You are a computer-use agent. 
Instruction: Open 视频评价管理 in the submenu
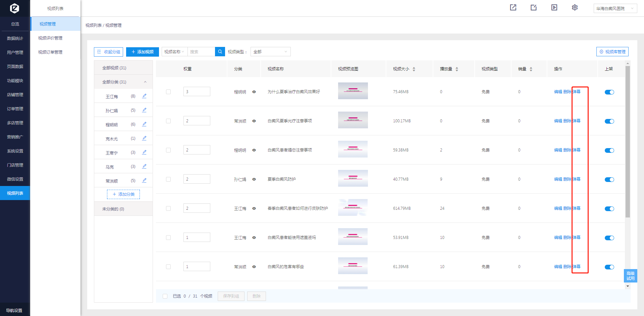50,38
